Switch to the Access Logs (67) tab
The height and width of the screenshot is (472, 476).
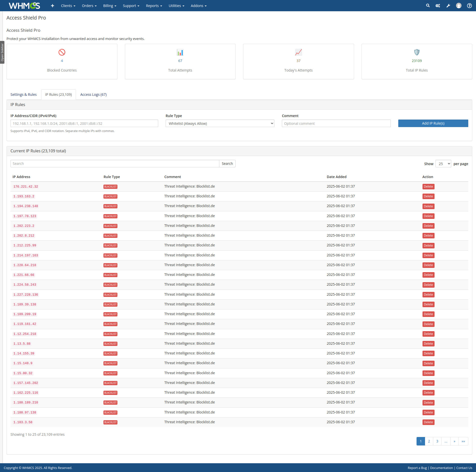point(93,95)
